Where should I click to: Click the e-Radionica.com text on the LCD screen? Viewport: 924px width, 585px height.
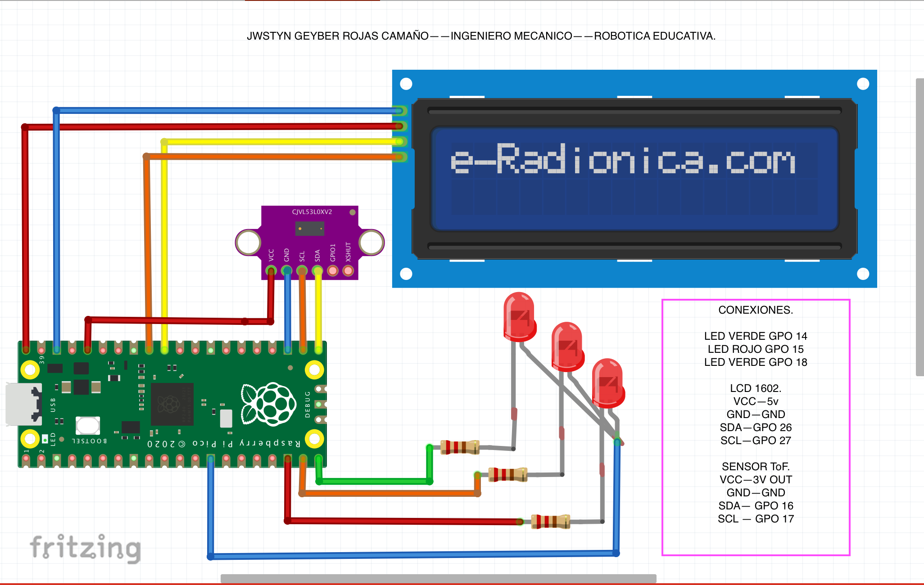click(623, 159)
